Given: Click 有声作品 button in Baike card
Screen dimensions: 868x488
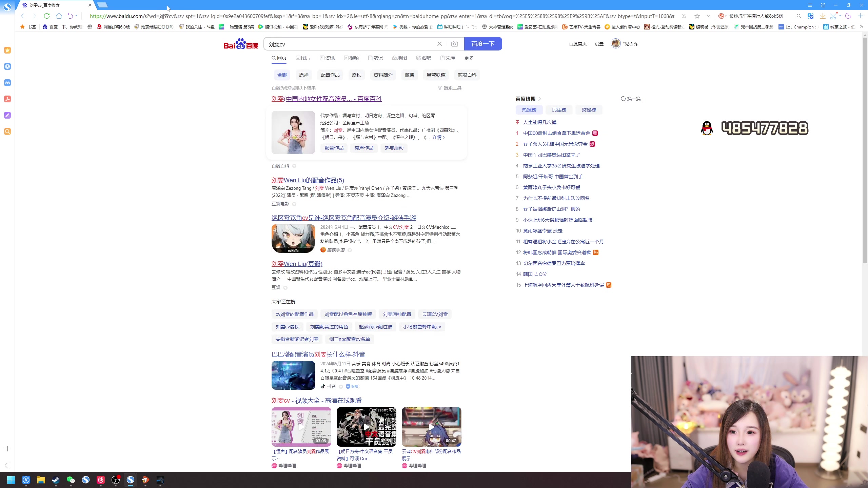Looking at the screenshot, I should (x=364, y=148).
